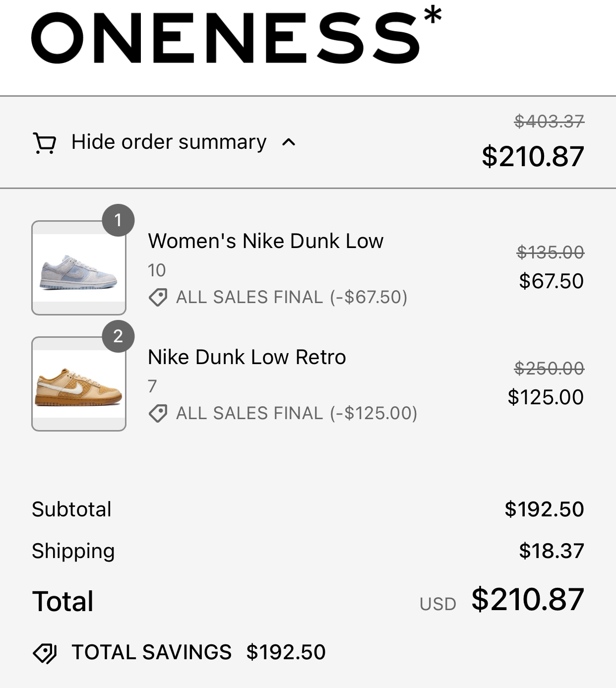Open Women's Nike Dunk Low thumbnail

point(79,268)
